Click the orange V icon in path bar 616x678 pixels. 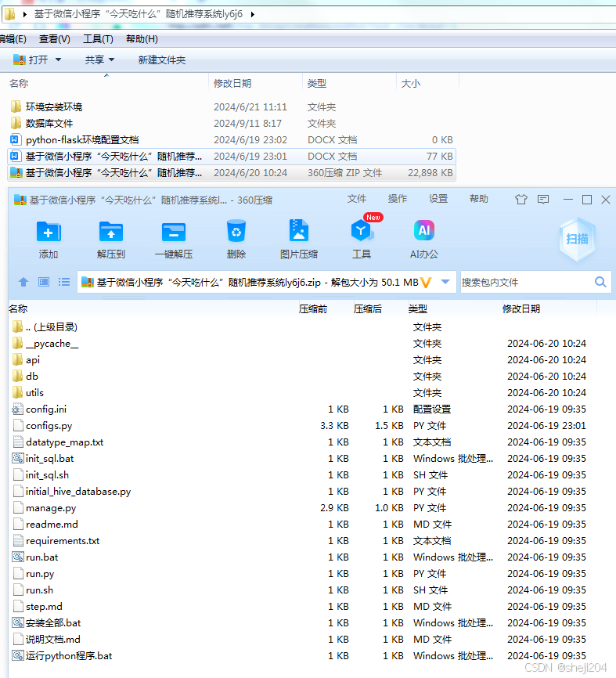tap(427, 283)
